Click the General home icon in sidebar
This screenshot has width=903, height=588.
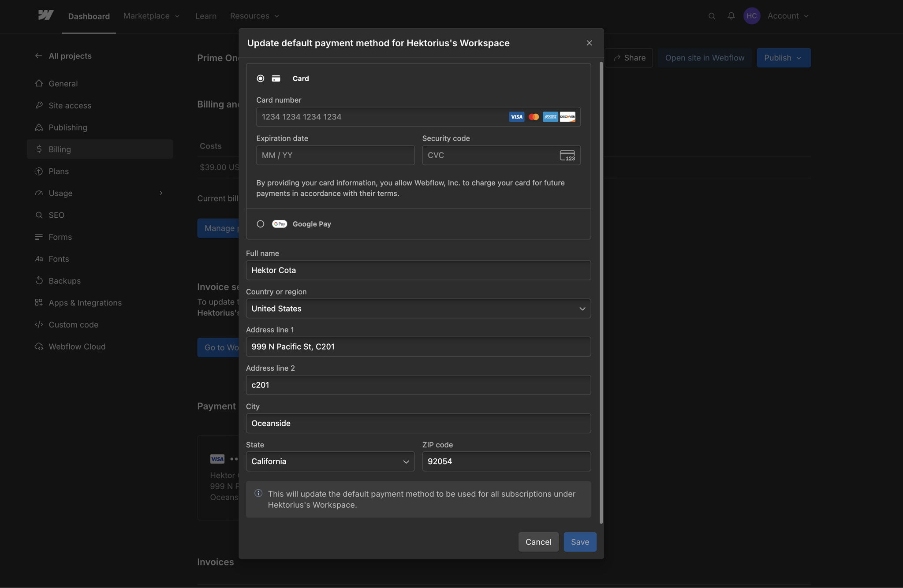click(x=39, y=83)
